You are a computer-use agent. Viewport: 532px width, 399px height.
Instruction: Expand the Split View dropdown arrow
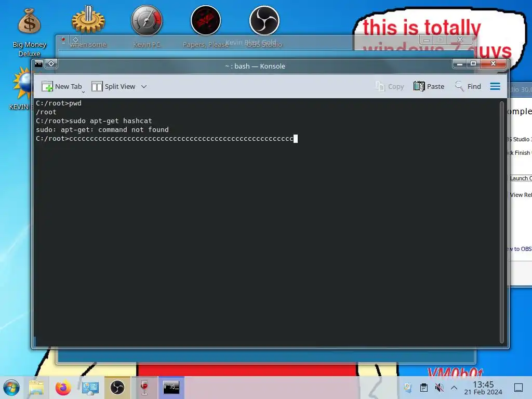point(144,87)
